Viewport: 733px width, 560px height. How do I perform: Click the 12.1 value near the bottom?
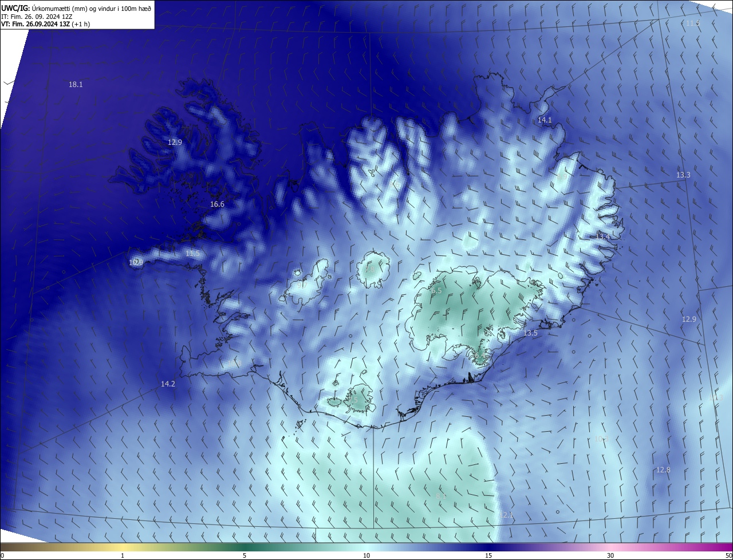pyautogui.click(x=507, y=516)
